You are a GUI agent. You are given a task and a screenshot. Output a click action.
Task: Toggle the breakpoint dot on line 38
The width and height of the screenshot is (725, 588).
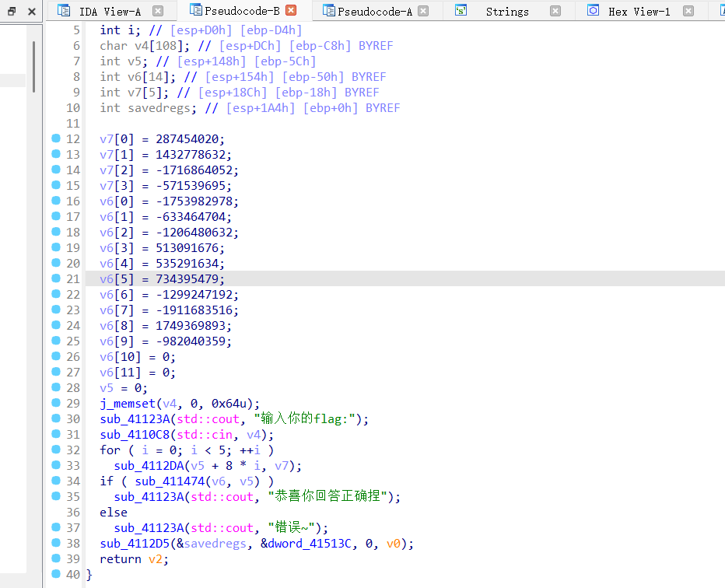point(56,543)
